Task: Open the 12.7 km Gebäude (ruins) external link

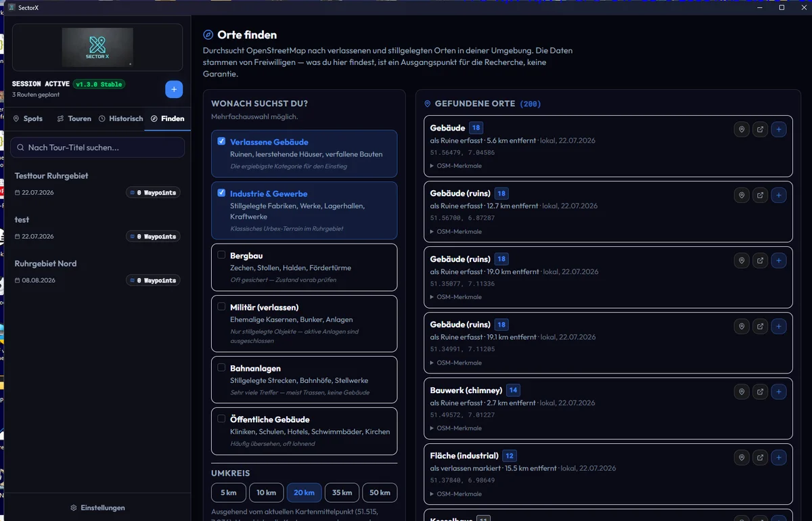Action: [x=760, y=195]
